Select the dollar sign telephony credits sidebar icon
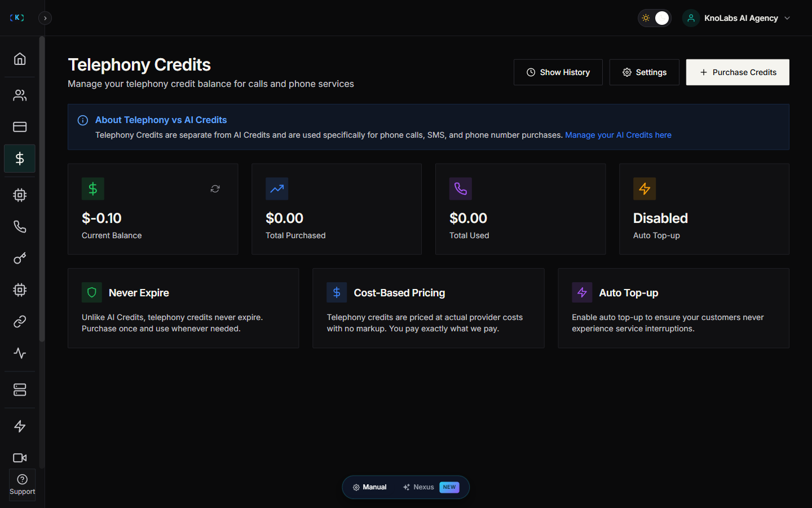This screenshot has height=508, width=812. tap(20, 159)
